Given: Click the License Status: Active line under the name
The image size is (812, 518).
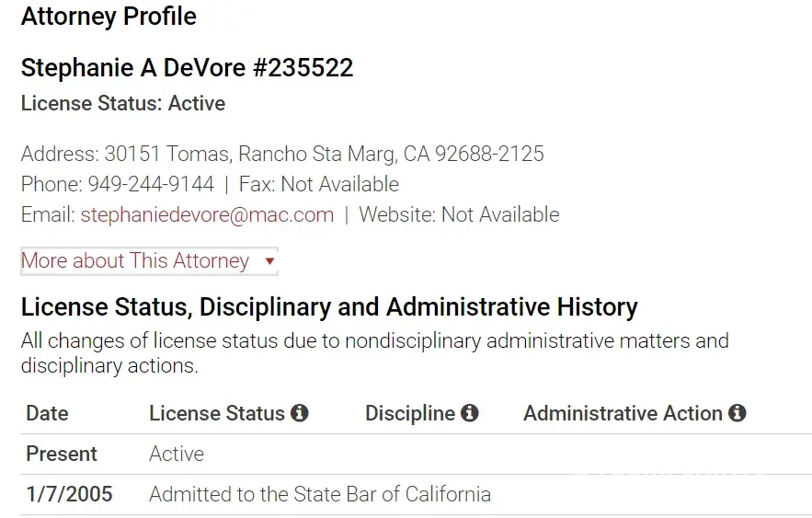Looking at the screenshot, I should pyautogui.click(x=123, y=104).
